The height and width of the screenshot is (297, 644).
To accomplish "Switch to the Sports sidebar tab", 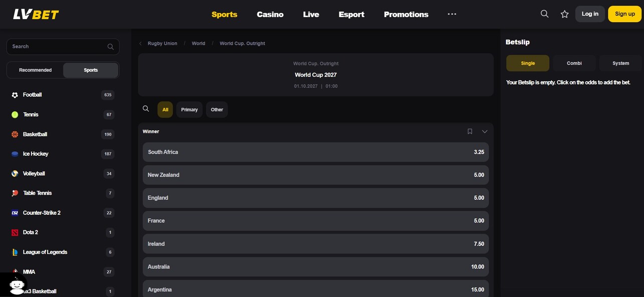I will pyautogui.click(x=90, y=70).
